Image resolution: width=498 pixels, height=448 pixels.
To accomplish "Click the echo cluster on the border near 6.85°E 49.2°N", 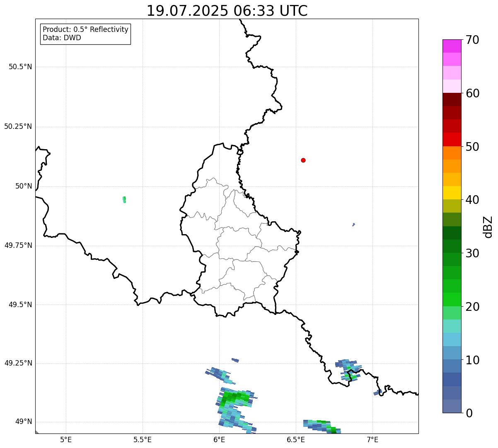I will [x=348, y=370].
